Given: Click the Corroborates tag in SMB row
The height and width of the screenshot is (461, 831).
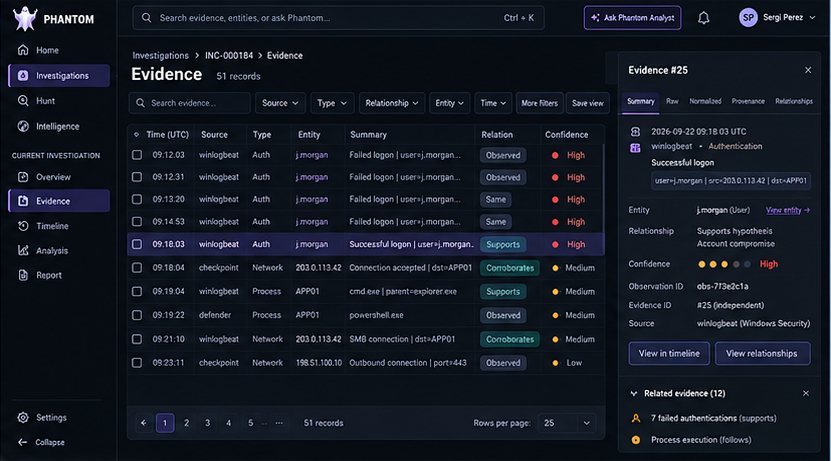Looking at the screenshot, I should click(510, 339).
